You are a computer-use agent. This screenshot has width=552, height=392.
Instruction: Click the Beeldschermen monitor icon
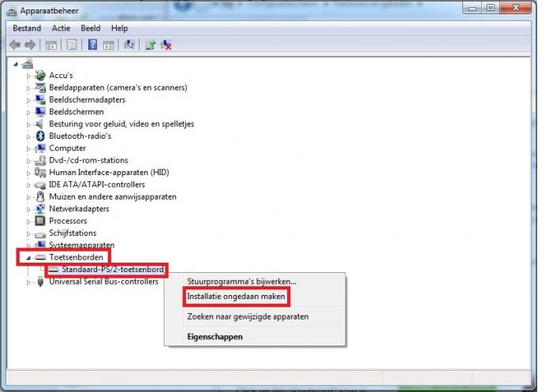tap(40, 112)
